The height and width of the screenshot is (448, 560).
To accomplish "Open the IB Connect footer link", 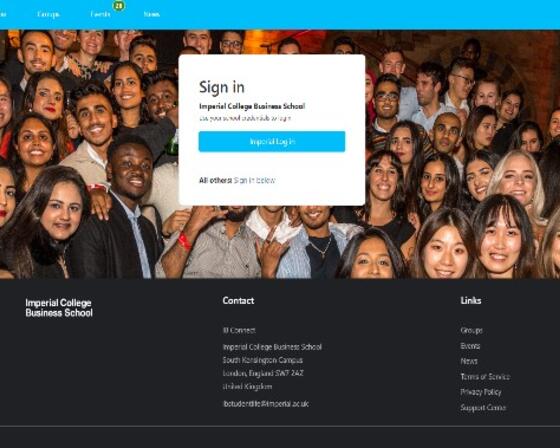I will [239, 330].
